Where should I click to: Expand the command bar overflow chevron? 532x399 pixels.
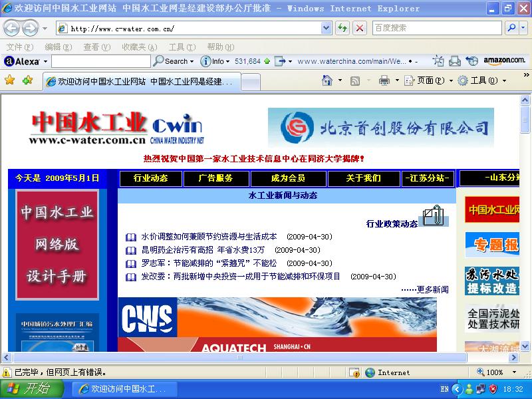(526, 74)
